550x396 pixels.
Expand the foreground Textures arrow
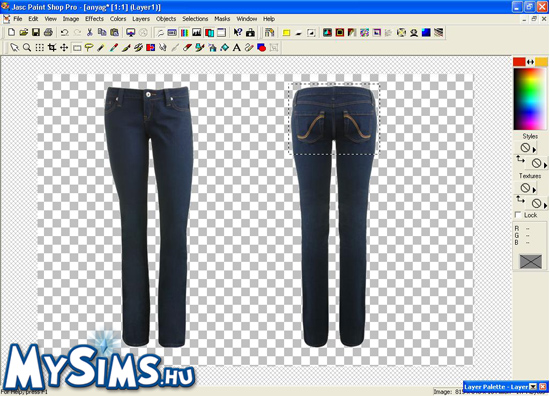point(534,190)
